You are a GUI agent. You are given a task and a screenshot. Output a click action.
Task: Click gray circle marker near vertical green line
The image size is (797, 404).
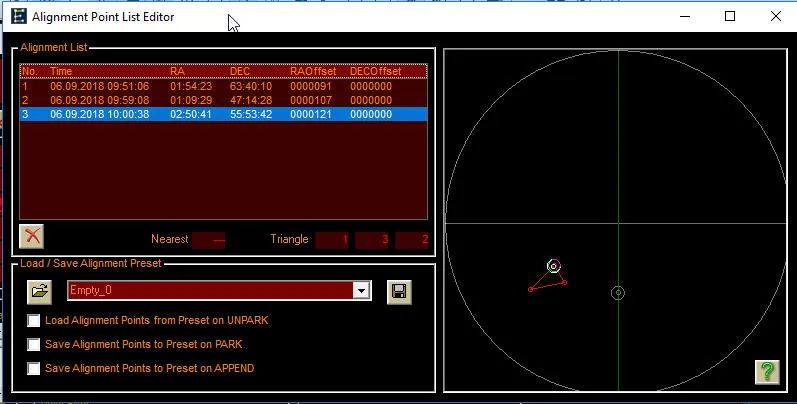[x=618, y=293]
